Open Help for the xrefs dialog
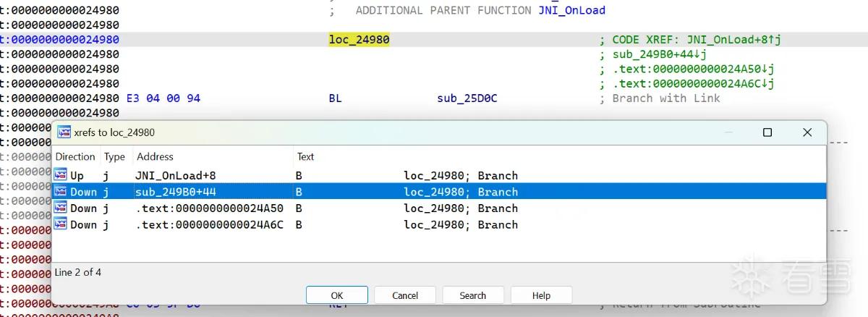Screen dimensions: 868x317 [541, 295]
